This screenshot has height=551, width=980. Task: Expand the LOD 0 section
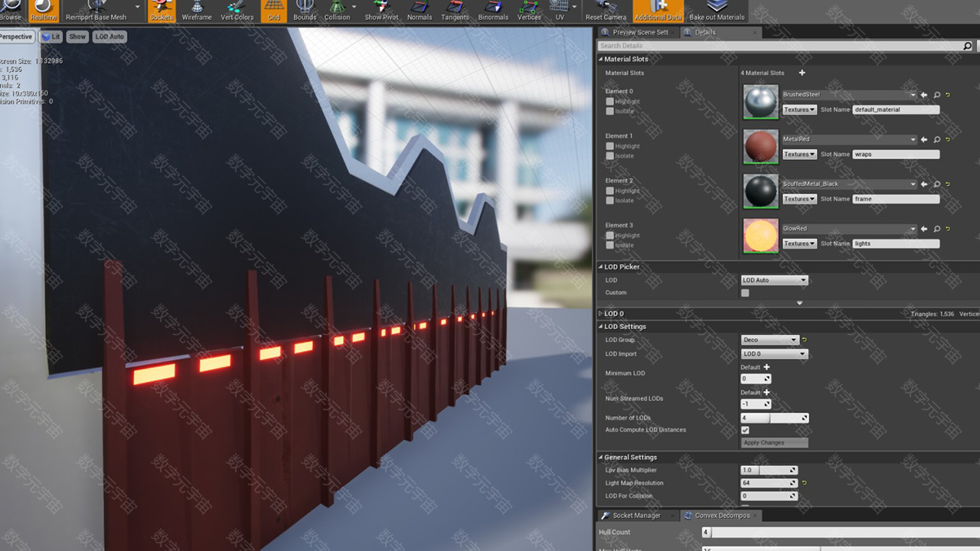(600, 314)
